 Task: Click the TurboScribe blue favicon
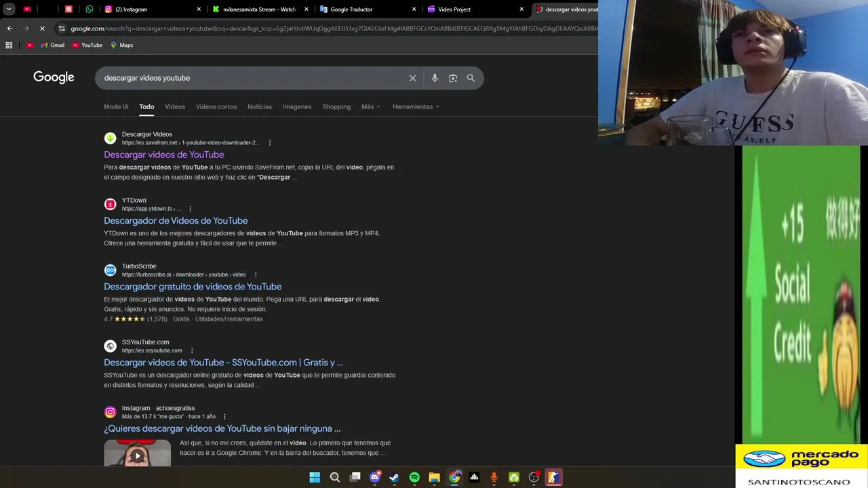[x=110, y=270]
